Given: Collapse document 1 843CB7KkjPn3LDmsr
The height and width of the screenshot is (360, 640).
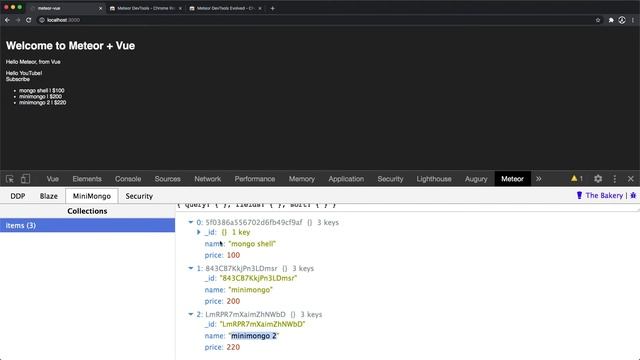Looking at the screenshot, I should pyautogui.click(x=191, y=268).
